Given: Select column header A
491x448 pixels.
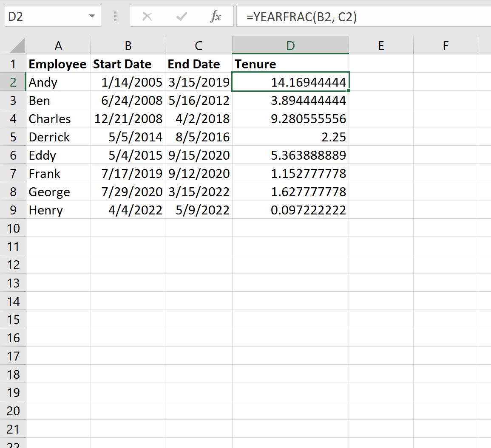Looking at the screenshot, I should pyautogui.click(x=58, y=45).
